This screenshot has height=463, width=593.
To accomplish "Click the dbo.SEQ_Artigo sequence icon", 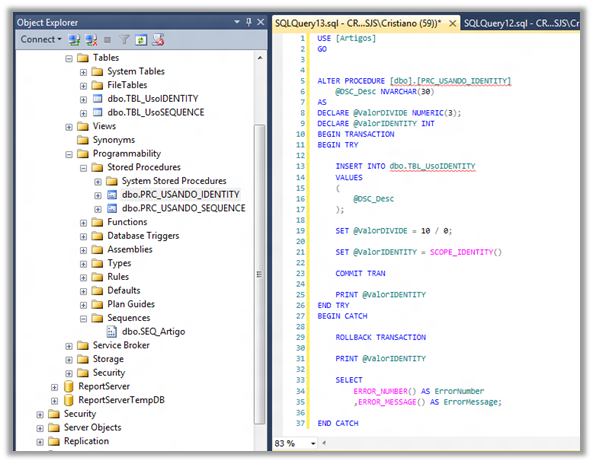I will click(x=112, y=332).
